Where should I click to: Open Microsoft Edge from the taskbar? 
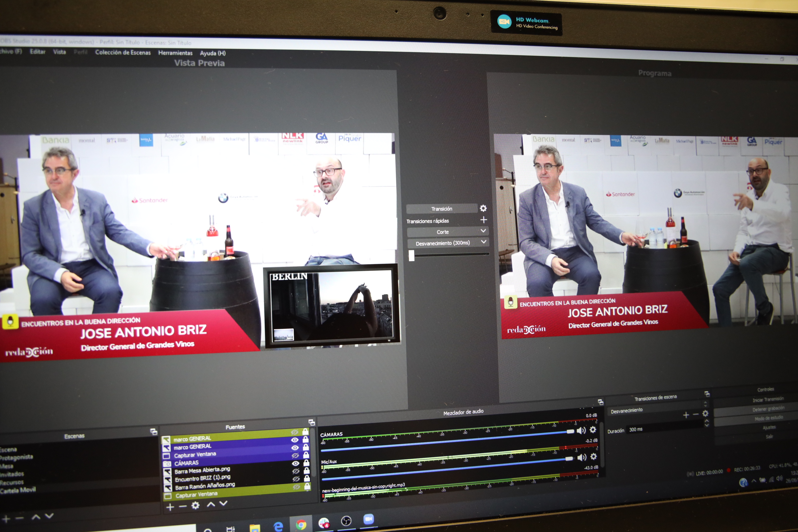[278, 526]
